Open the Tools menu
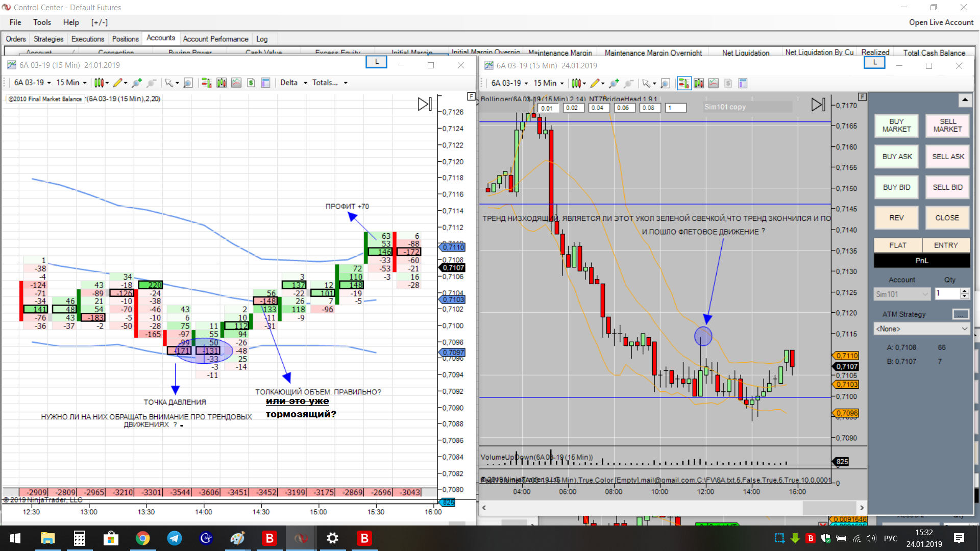 tap(42, 22)
